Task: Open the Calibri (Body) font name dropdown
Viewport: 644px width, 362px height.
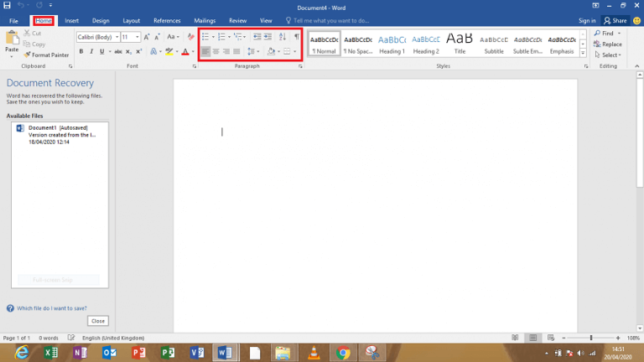Action: pos(117,37)
